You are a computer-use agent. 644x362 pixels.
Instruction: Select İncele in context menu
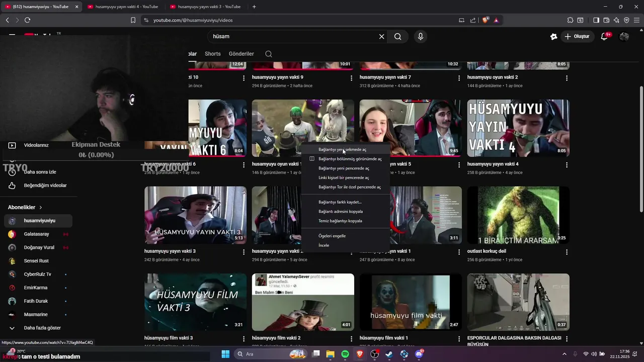click(346, 245)
